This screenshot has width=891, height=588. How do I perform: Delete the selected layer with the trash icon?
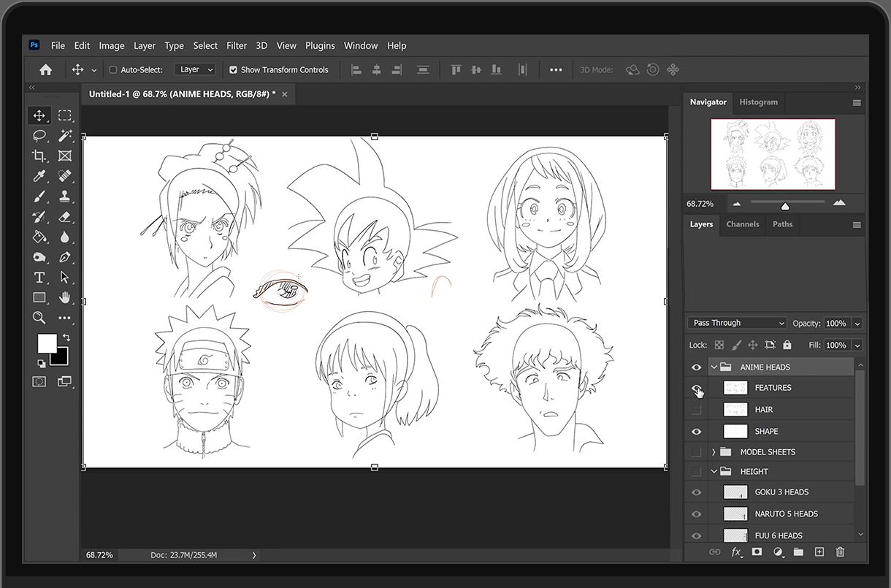coord(839,551)
